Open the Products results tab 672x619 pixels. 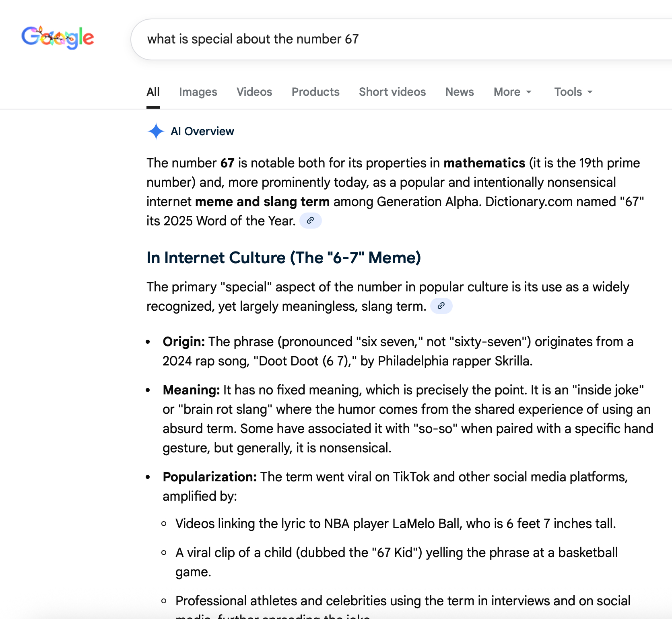[315, 92]
